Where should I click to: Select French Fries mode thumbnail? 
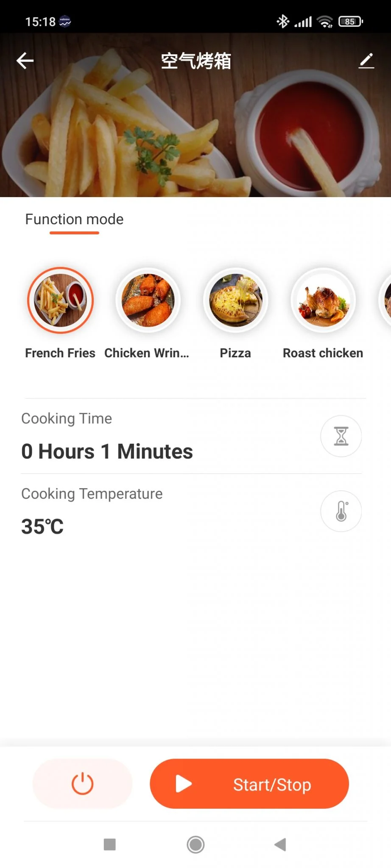pos(60,300)
